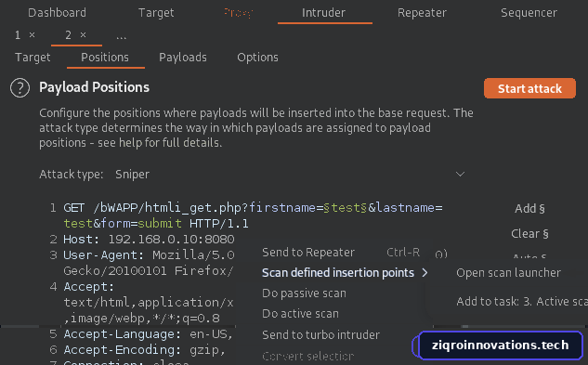The height and width of the screenshot is (365, 588).
Task: Choose Send to Repeater from context menu
Action: pyautogui.click(x=308, y=253)
